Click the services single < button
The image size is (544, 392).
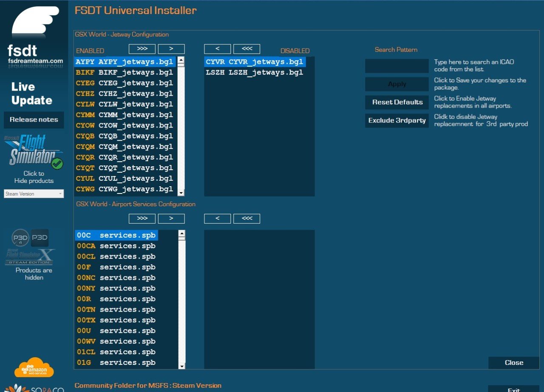pos(218,219)
